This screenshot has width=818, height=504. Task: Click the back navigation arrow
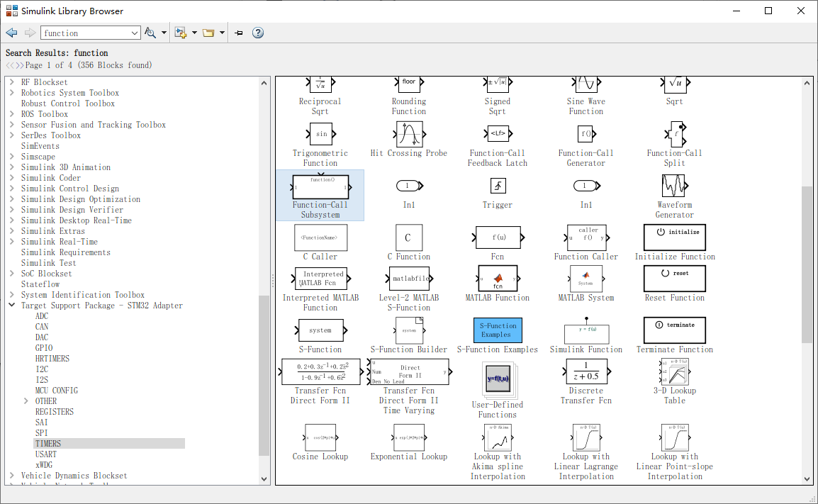tap(11, 32)
